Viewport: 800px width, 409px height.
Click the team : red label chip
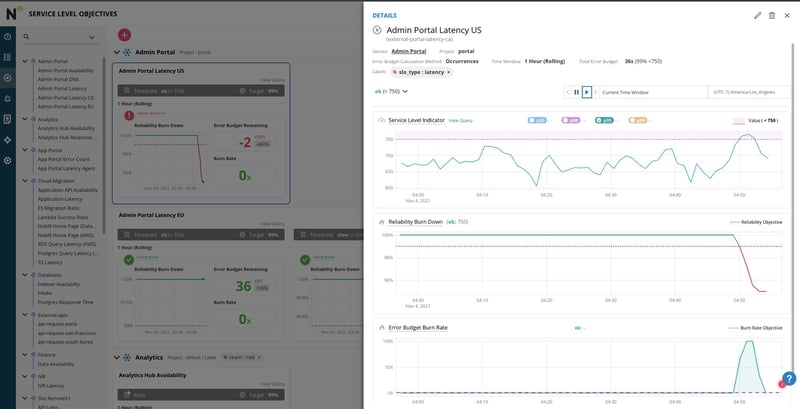[x=242, y=357]
